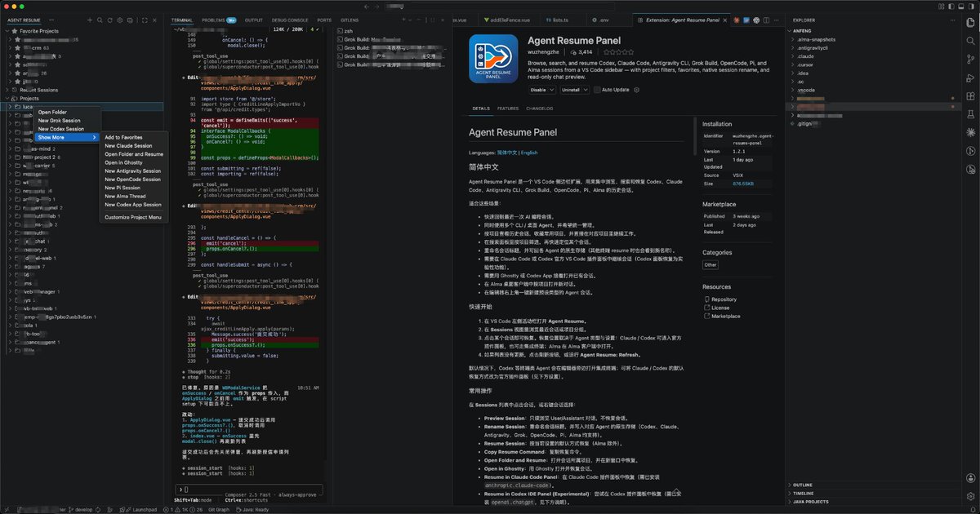Viewport: 980px width, 514px height.
Task: Open the Disable button dropdown arrow
Action: pos(552,90)
